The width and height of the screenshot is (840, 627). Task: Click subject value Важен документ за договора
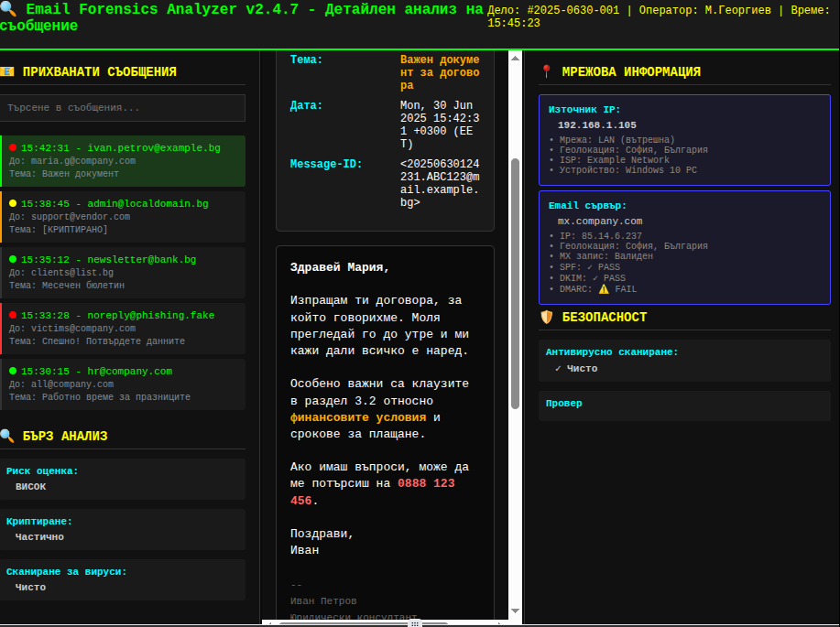440,72
